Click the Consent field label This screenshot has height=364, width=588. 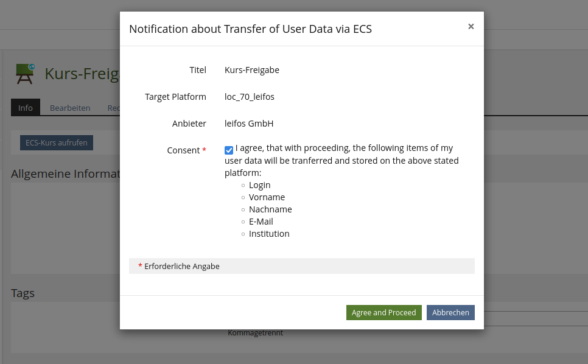click(x=183, y=150)
